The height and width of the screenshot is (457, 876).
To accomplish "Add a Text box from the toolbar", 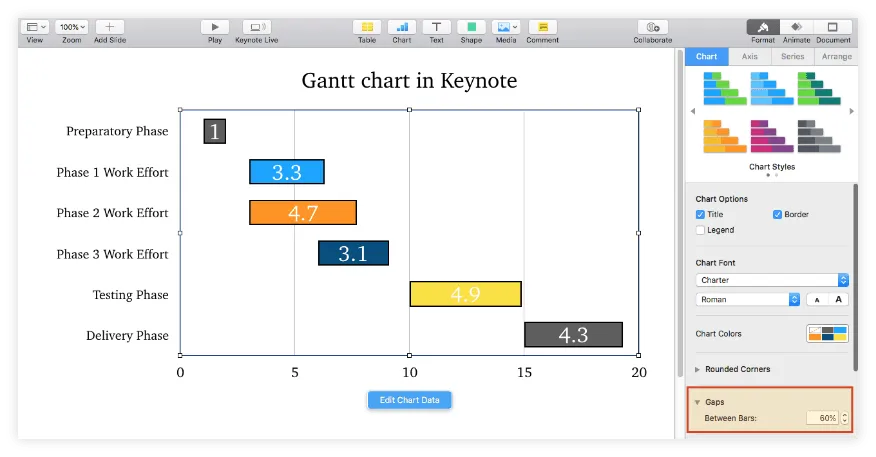I will [436, 27].
